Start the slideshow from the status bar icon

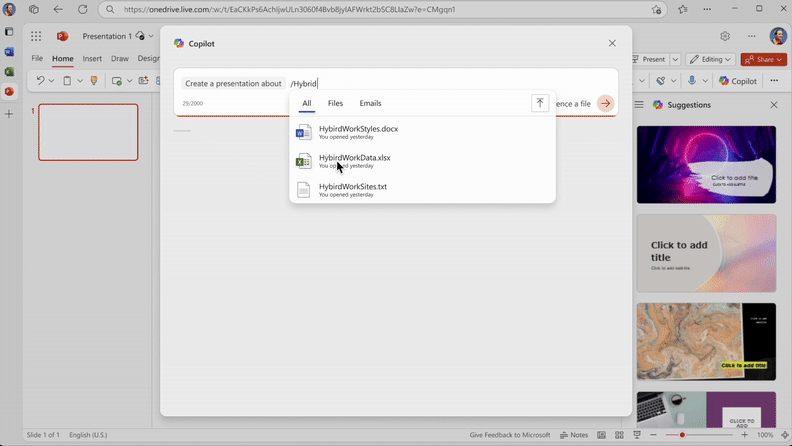click(637, 435)
